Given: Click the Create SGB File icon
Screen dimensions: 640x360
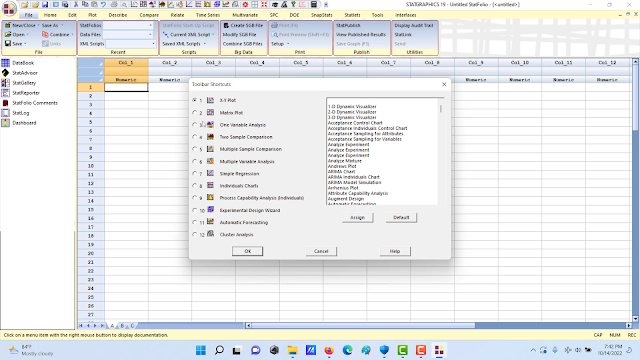Looking at the screenshot, I should tap(226, 25).
